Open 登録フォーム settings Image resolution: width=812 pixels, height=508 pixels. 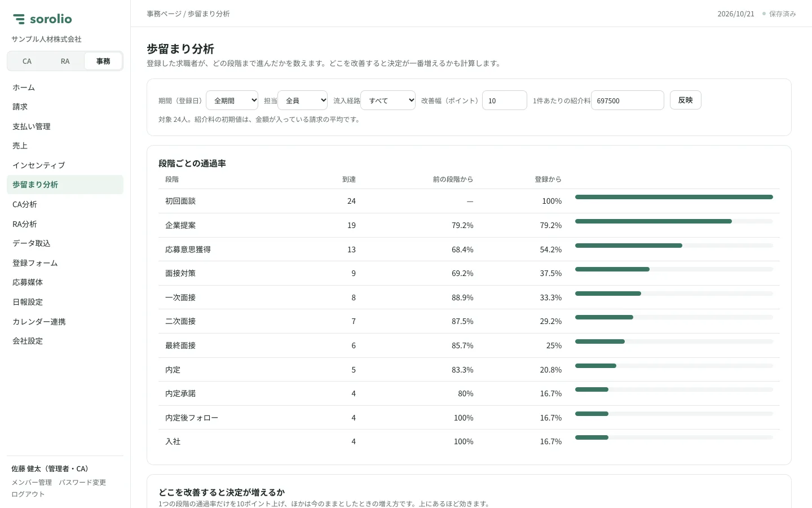click(x=65, y=263)
